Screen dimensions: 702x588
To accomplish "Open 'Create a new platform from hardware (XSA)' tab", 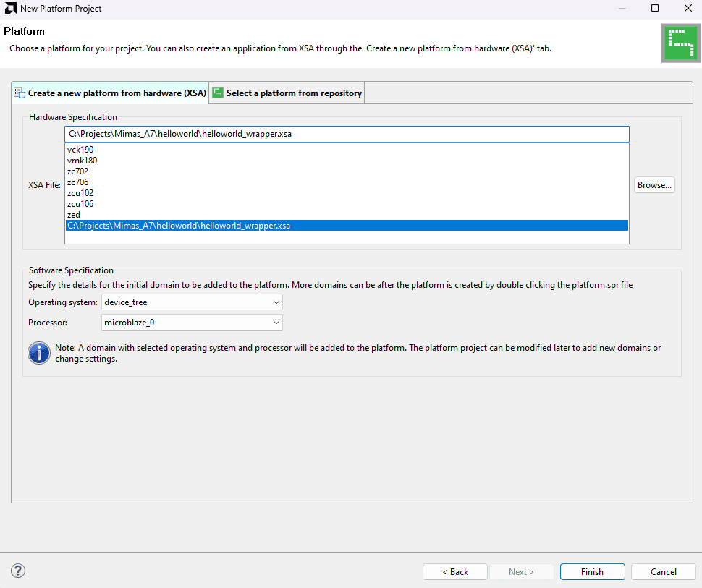I will click(x=111, y=93).
